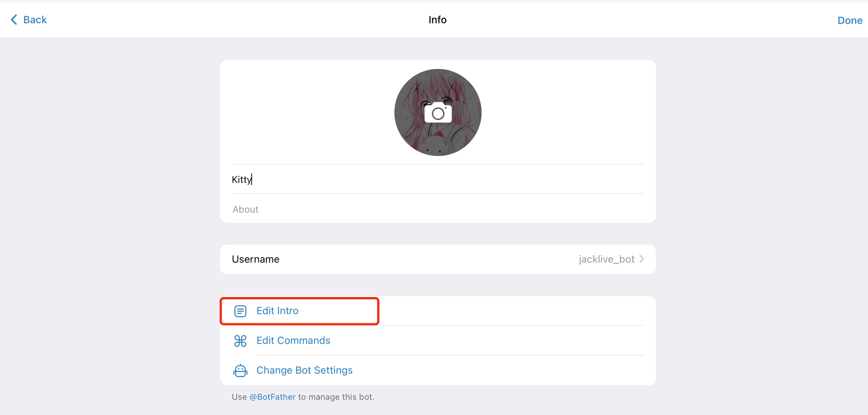The image size is (868, 415).
Task: Open the Username row
Action: (437, 259)
